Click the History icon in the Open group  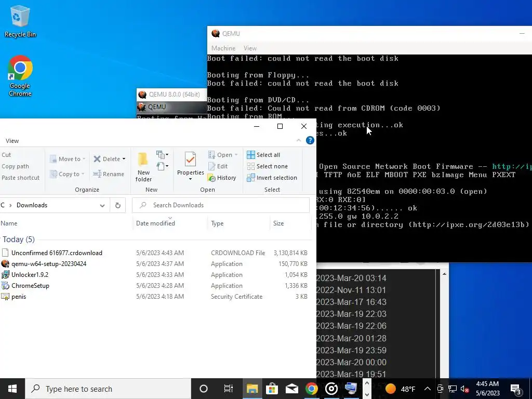point(212,178)
